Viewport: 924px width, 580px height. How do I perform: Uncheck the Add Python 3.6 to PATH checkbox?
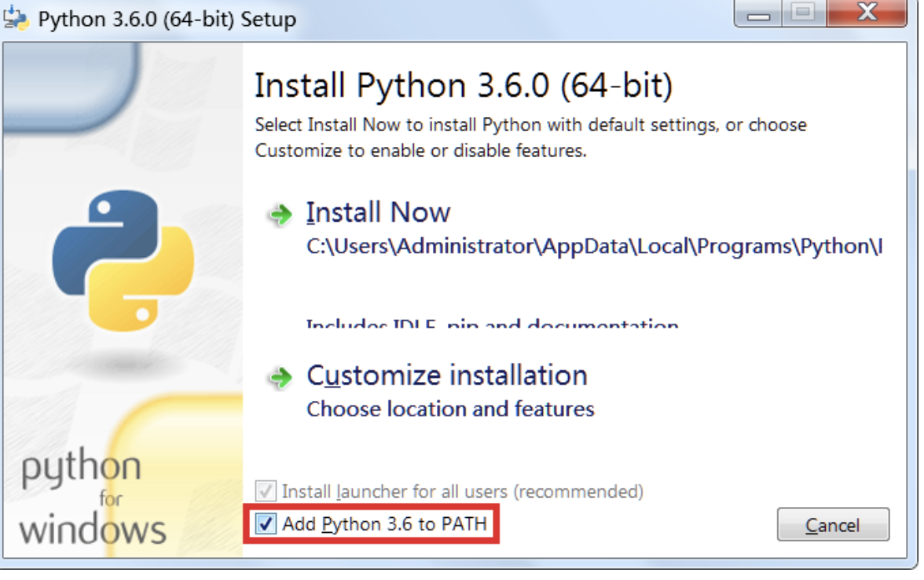click(267, 523)
